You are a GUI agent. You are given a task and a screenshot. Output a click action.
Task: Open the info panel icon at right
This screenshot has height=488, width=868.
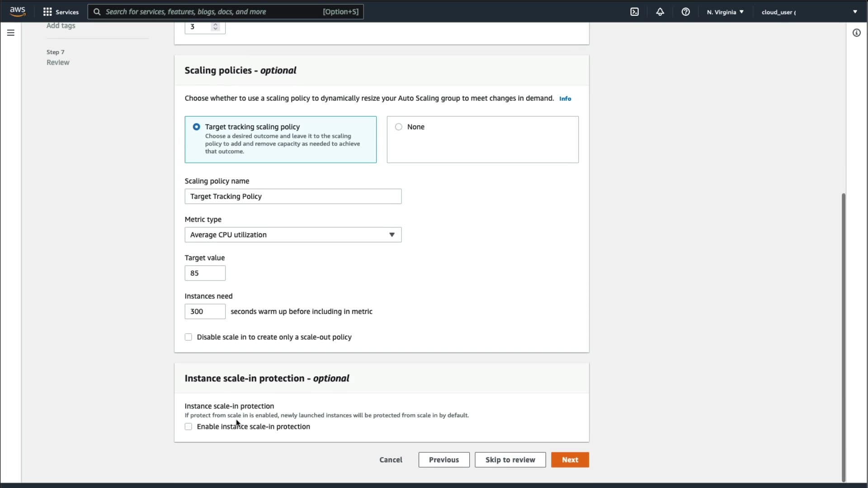(x=856, y=33)
